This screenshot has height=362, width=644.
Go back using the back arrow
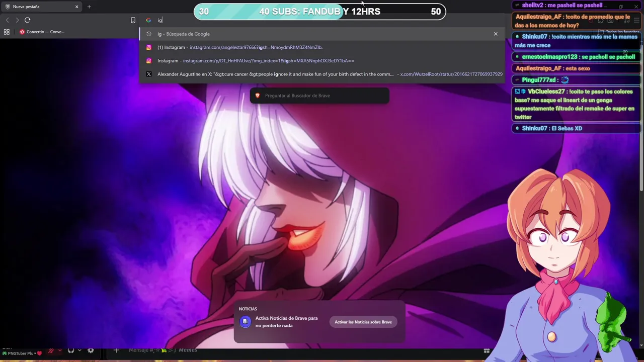pos(7,20)
